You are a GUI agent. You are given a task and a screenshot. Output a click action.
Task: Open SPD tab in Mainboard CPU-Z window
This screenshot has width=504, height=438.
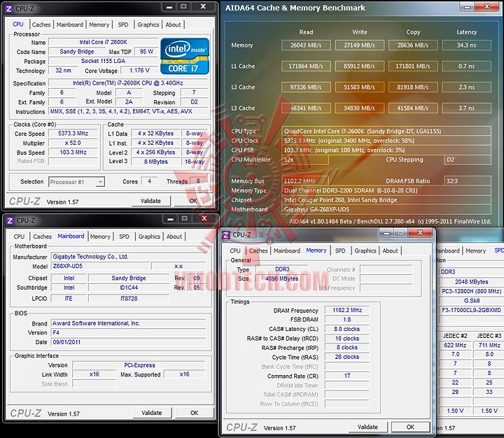pyautogui.click(x=124, y=236)
